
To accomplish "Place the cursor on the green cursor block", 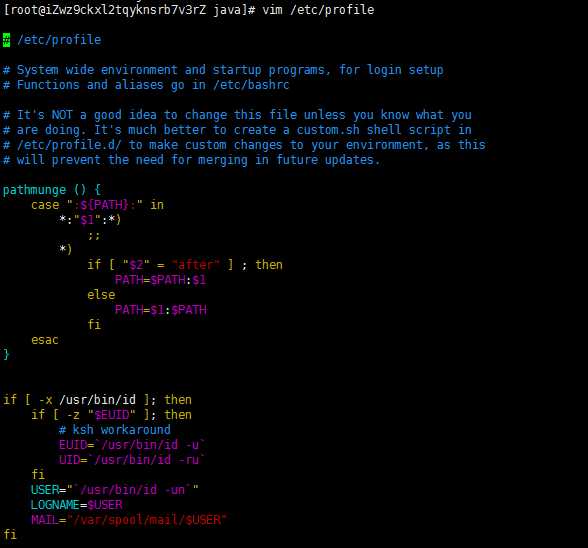I will coord(6,40).
